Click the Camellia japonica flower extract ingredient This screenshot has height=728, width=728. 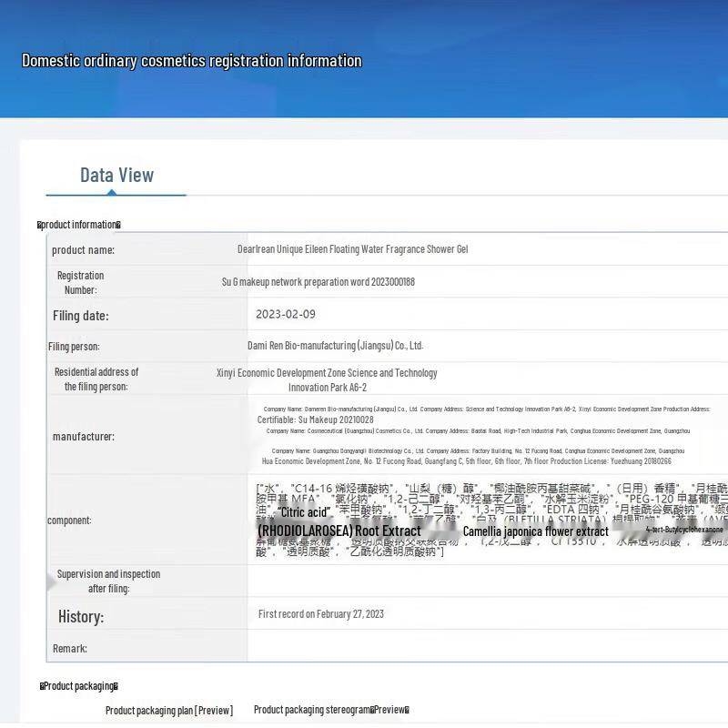tap(535, 531)
